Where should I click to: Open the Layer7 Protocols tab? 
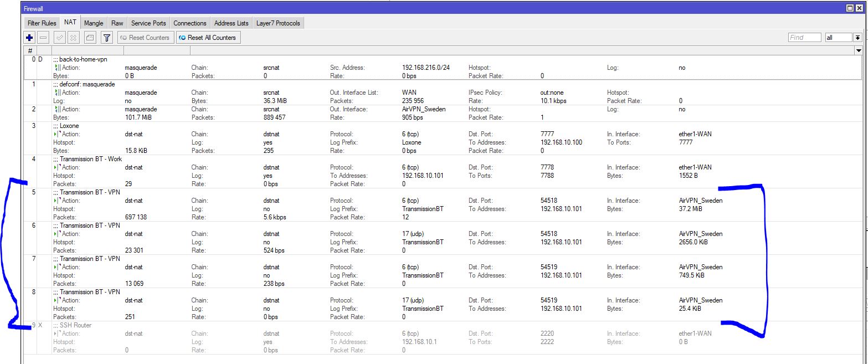[278, 23]
